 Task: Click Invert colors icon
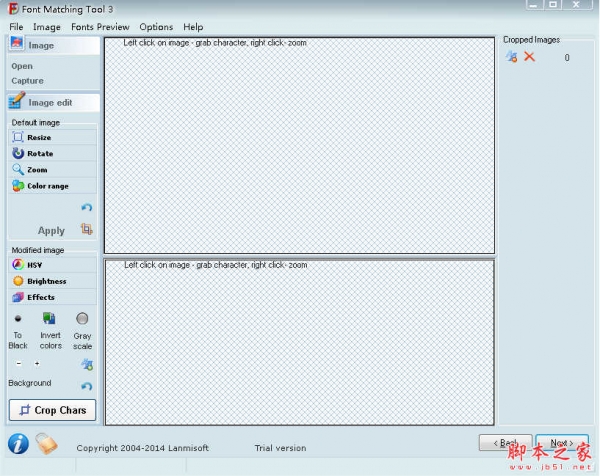click(49, 318)
